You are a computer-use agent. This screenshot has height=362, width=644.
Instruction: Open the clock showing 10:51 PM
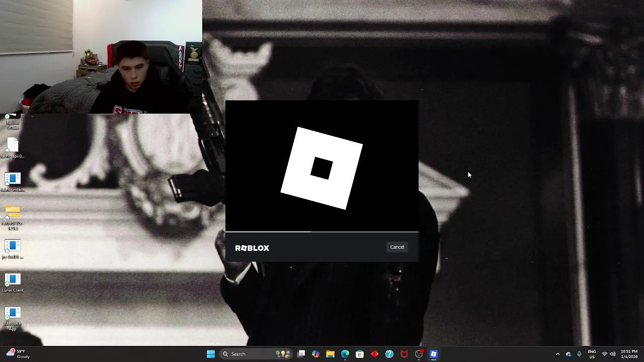[629, 354]
